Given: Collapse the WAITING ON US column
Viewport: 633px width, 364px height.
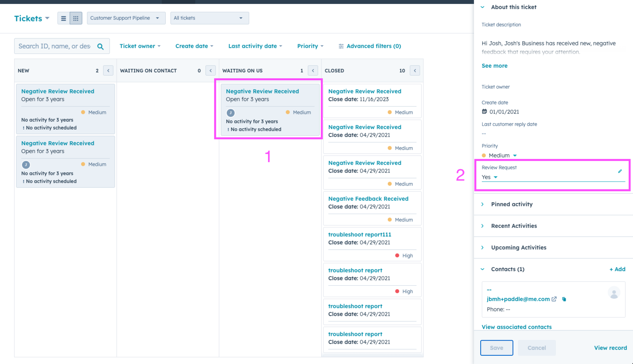Looking at the screenshot, I should click(313, 70).
